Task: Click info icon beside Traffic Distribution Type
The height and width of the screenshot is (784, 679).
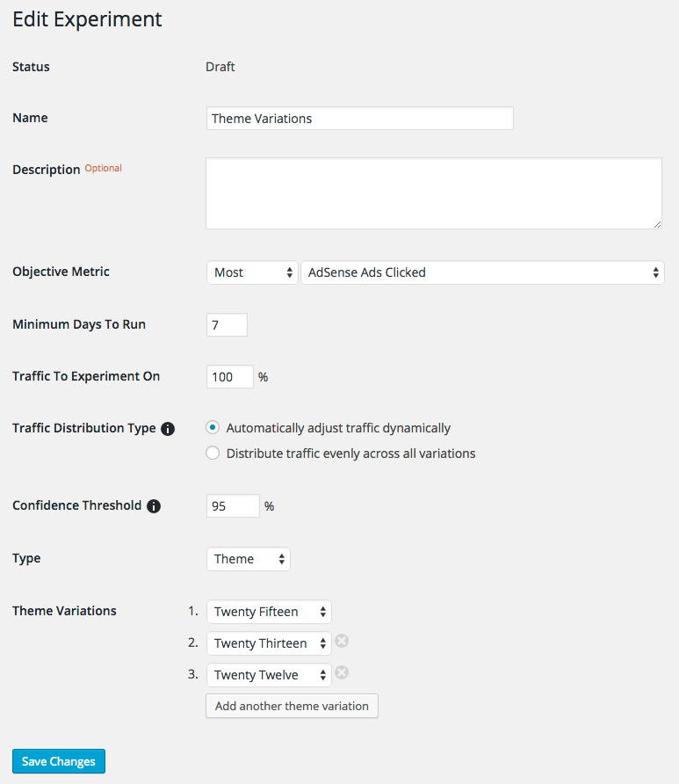Action: [168, 429]
